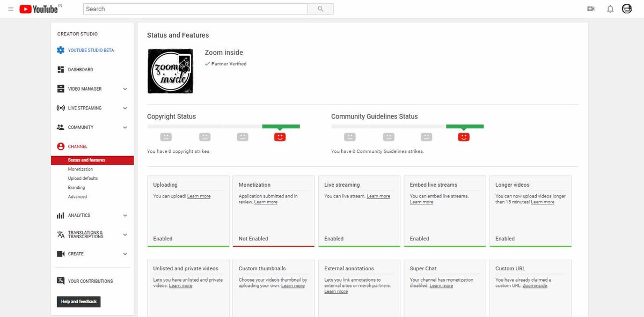Click the Copyright Status strike bar
This screenshot has width=644, height=317.
tap(223, 127)
